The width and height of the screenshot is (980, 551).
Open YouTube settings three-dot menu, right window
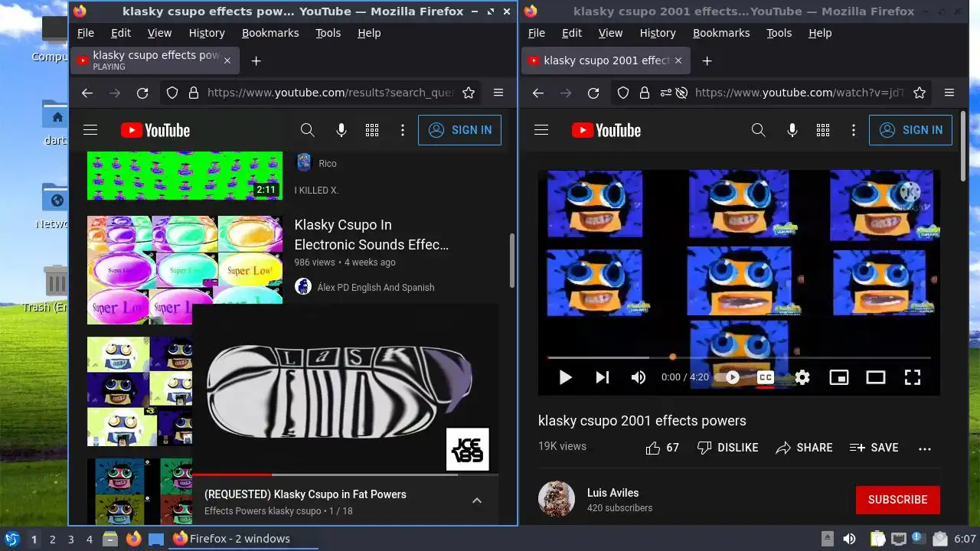click(854, 130)
